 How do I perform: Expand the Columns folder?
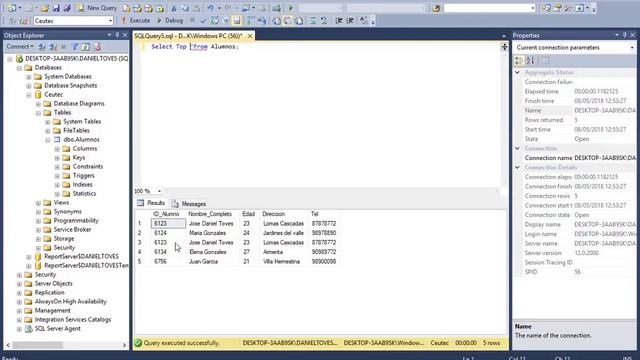(x=57, y=149)
